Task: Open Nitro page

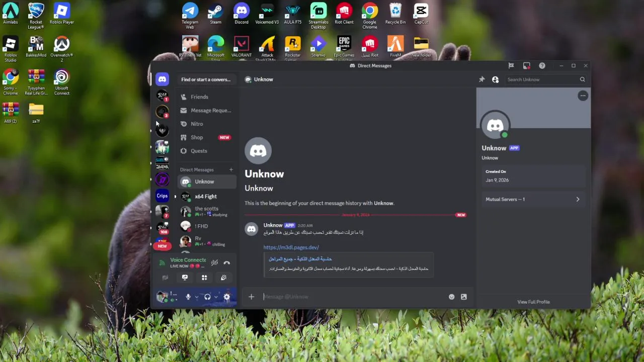Action: [207, 124]
